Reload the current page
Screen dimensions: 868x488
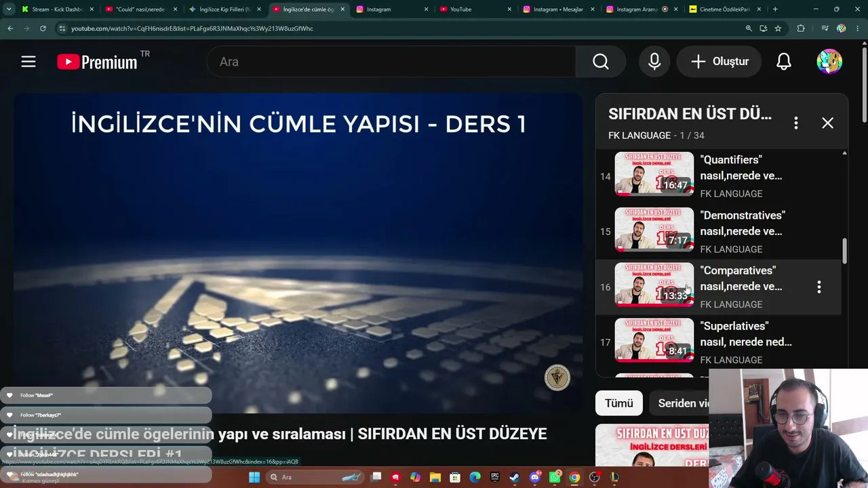43,28
